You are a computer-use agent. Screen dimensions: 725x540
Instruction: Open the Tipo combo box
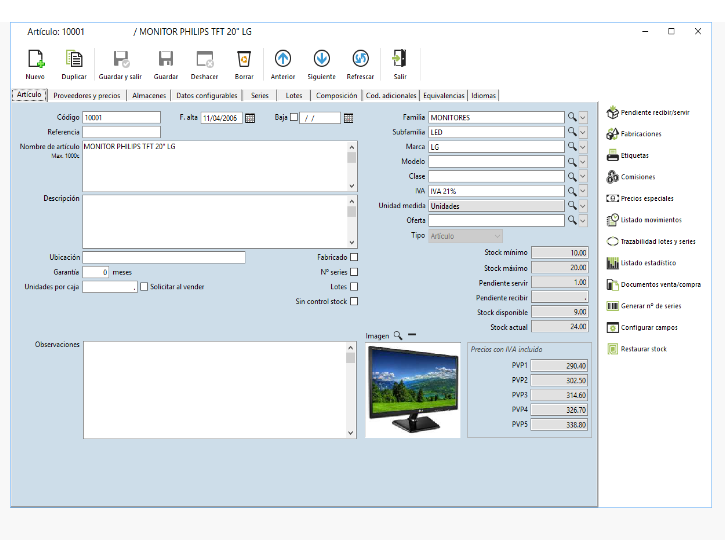tap(465, 236)
